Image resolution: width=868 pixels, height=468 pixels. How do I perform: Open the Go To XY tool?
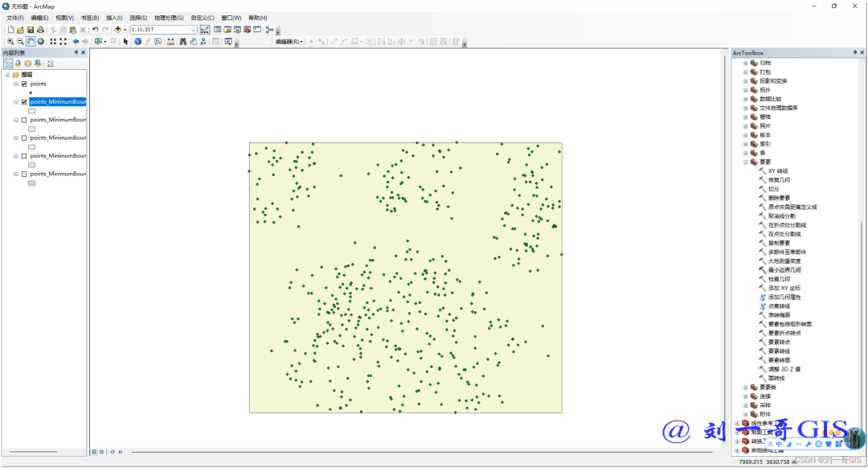[203, 42]
